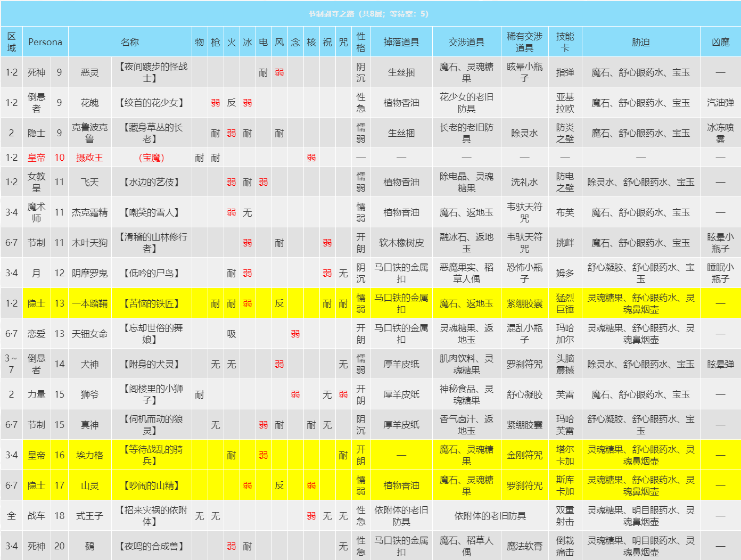Click 【绞首的花少女】 description
The height and width of the screenshot is (560, 741).
pyautogui.click(x=152, y=103)
